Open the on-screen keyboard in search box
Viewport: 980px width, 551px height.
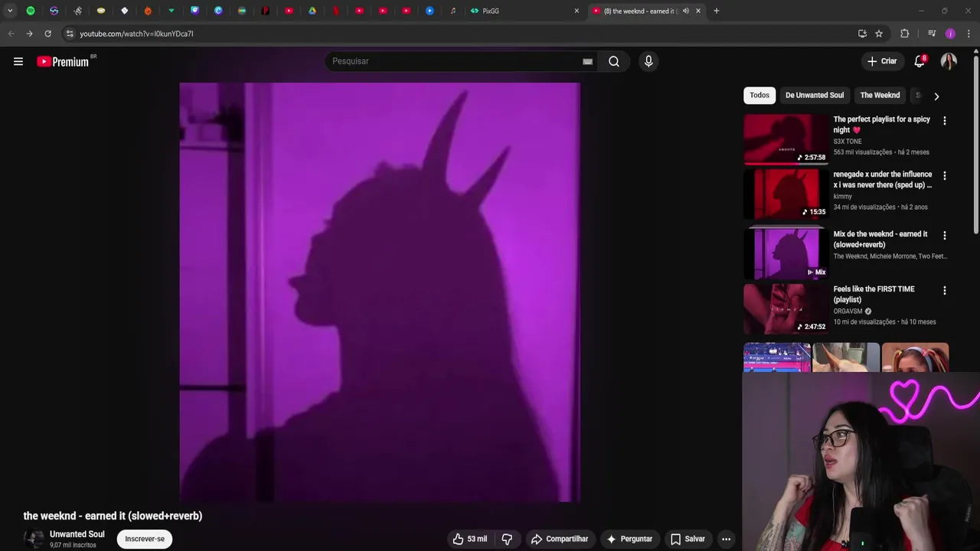[x=587, y=61]
